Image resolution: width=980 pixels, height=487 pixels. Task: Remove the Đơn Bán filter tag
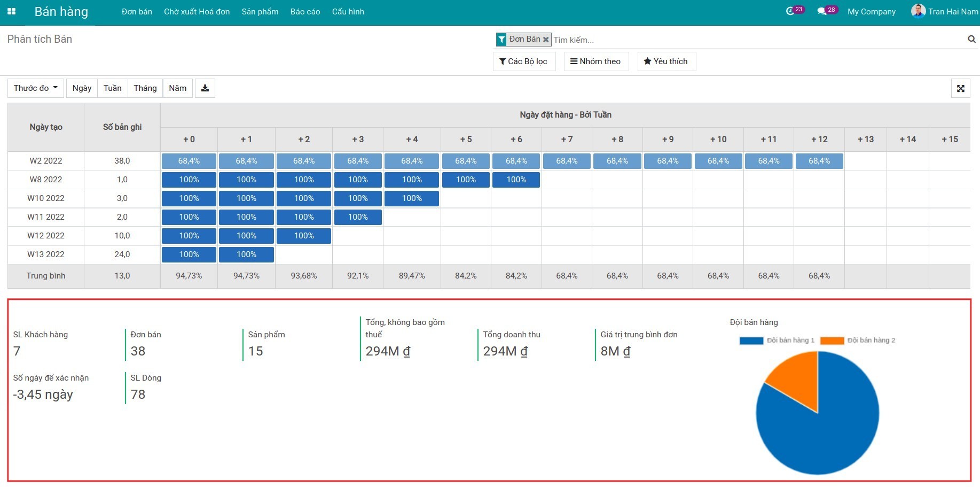pyautogui.click(x=546, y=40)
